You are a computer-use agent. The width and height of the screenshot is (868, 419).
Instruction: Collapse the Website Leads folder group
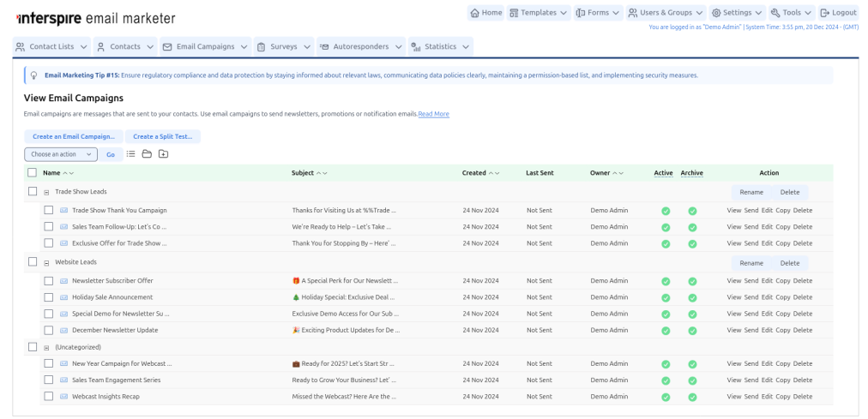pos(47,263)
